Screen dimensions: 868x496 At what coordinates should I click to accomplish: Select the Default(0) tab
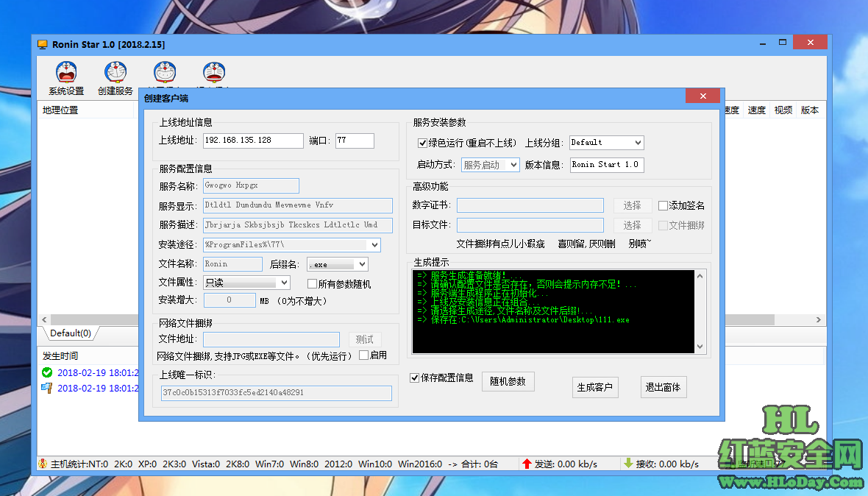(71, 333)
